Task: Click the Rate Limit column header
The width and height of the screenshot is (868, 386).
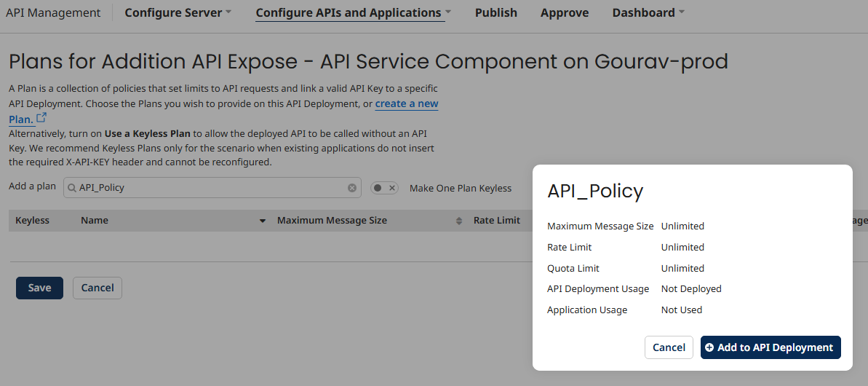Action: 496,221
